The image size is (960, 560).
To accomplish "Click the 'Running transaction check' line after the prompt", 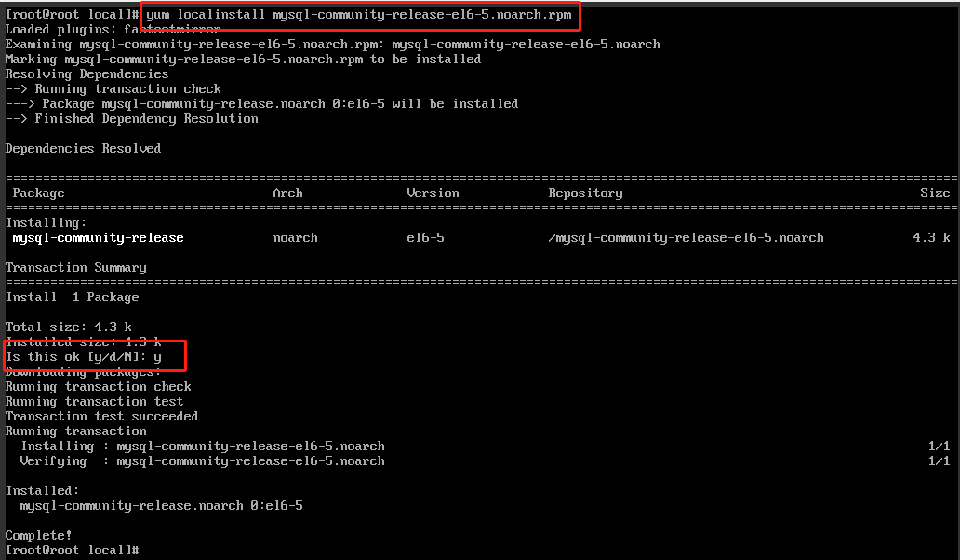I will click(x=98, y=387).
